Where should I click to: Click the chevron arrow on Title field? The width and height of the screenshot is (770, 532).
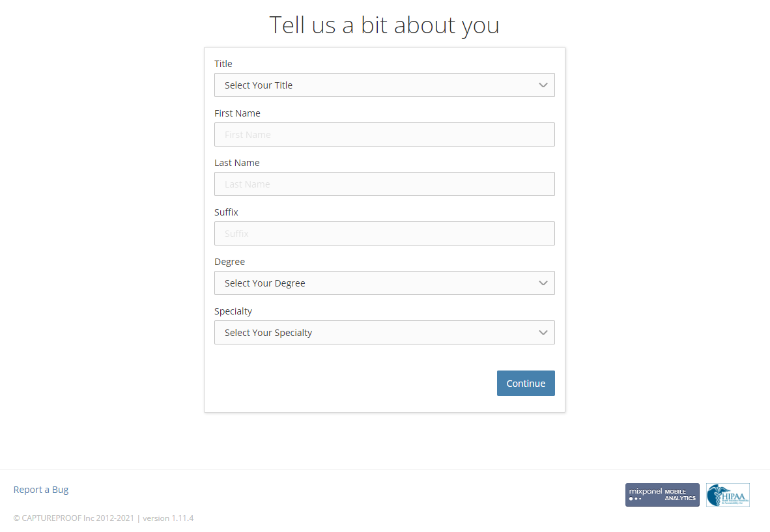pos(543,85)
